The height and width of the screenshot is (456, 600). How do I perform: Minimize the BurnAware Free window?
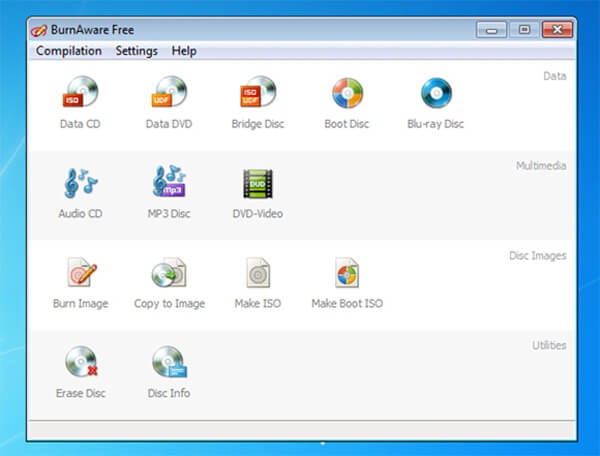pos(492,30)
